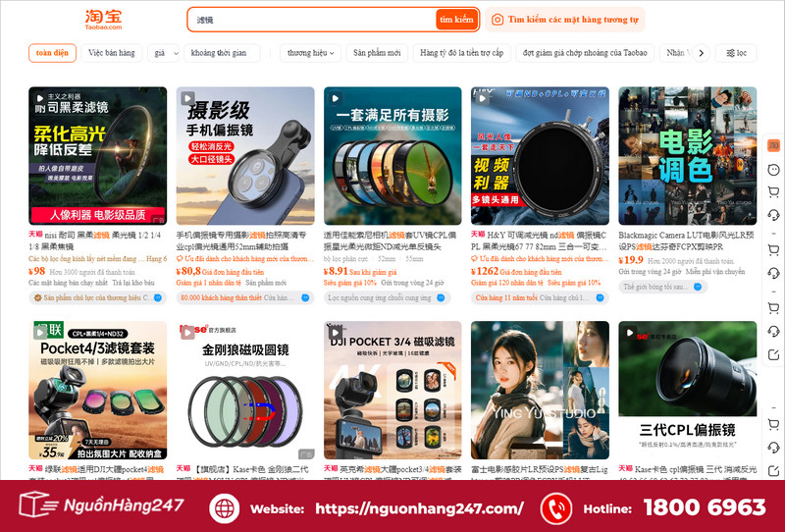The width and height of the screenshot is (785, 532).
Task: Click blue icon beside 'Cửa hàng 11 năm tuổi'
Action: (x=600, y=297)
